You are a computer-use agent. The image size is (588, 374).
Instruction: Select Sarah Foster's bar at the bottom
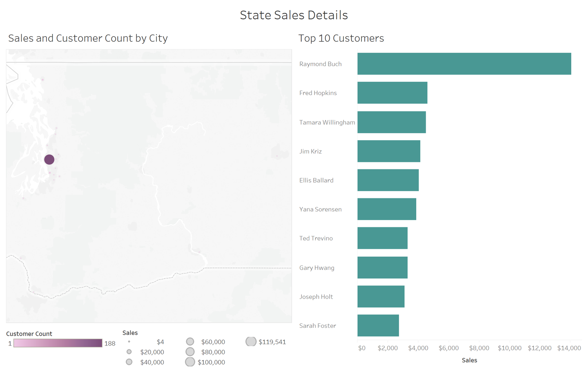click(x=378, y=325)
